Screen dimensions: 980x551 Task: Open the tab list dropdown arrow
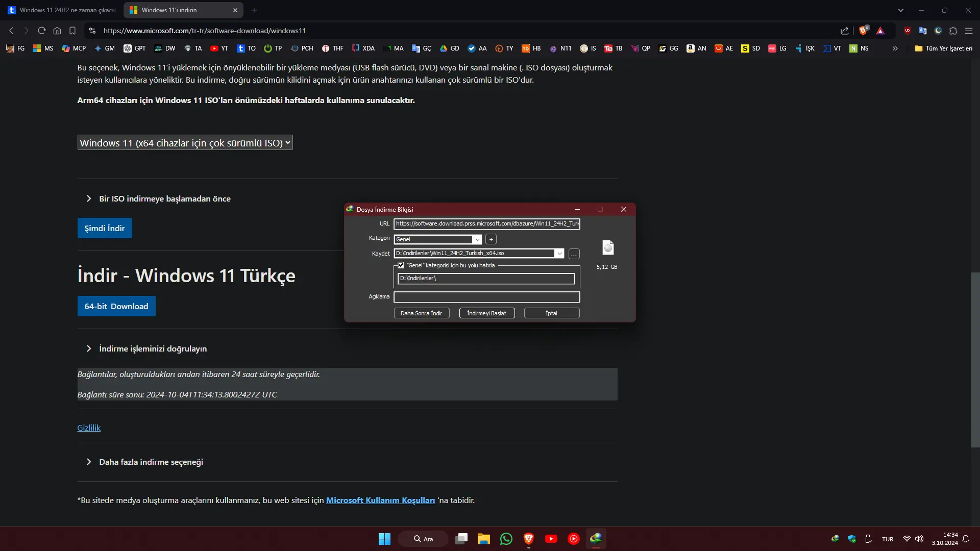point(901,10)
